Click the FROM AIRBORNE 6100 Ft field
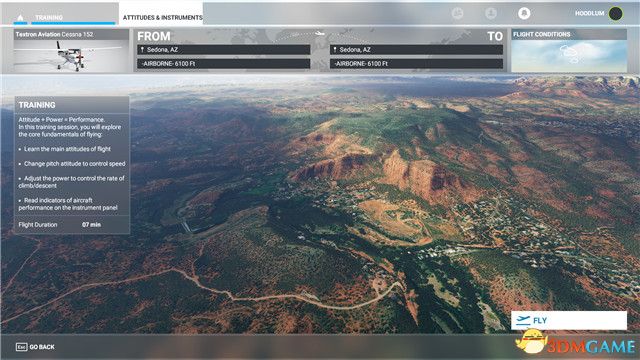Screen dimensions: 640x360 224,64
